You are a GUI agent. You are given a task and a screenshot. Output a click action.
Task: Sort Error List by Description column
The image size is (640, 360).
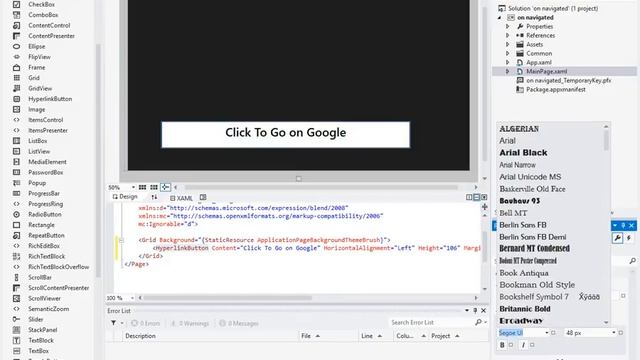140,336
